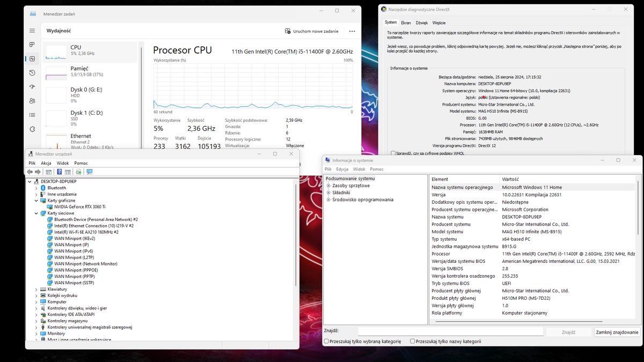Screen dimensions: 644x362
Task: Click 'Uruchom nowe zadanie' in Task Manager
Action: pos(312,31)
